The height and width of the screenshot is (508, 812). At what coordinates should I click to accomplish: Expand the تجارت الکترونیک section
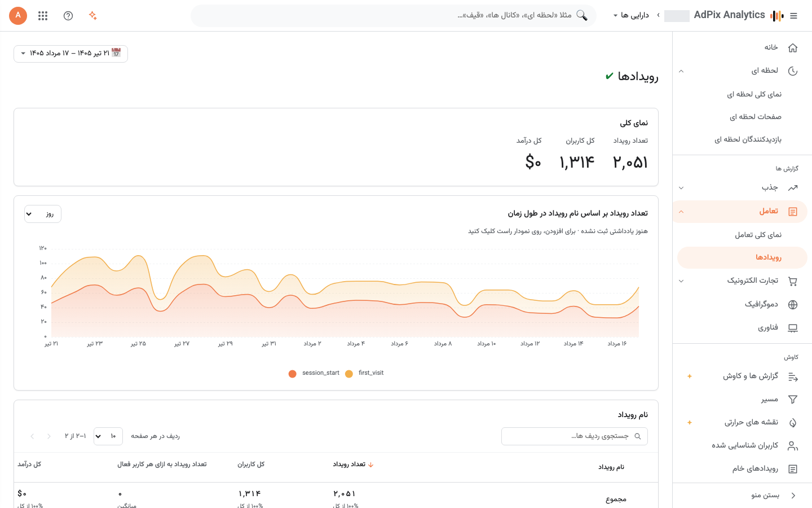tap(681, 281)
